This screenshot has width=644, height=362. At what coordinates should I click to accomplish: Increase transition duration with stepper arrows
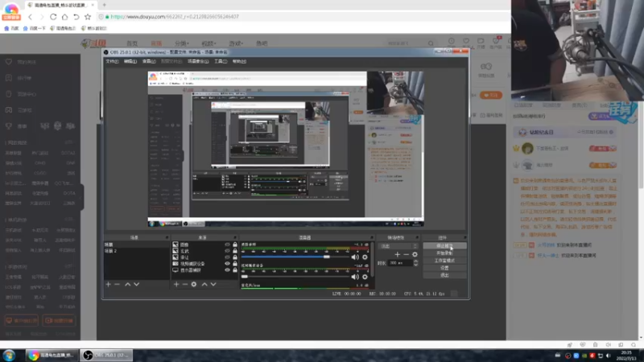[415, 261]
